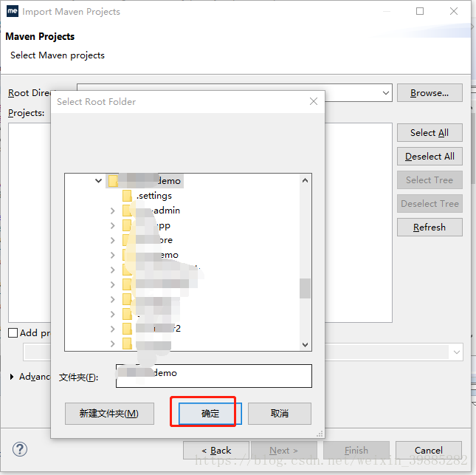Click the top demo folder icon
This screenshot has width=476, height=475.
pos(113,181)
